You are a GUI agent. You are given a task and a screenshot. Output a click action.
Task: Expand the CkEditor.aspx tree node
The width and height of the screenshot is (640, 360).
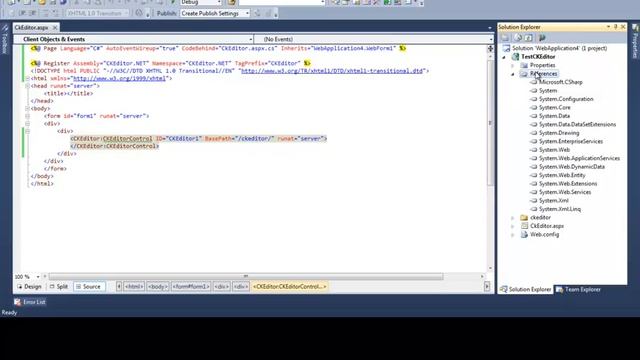[x=513, y=226]
